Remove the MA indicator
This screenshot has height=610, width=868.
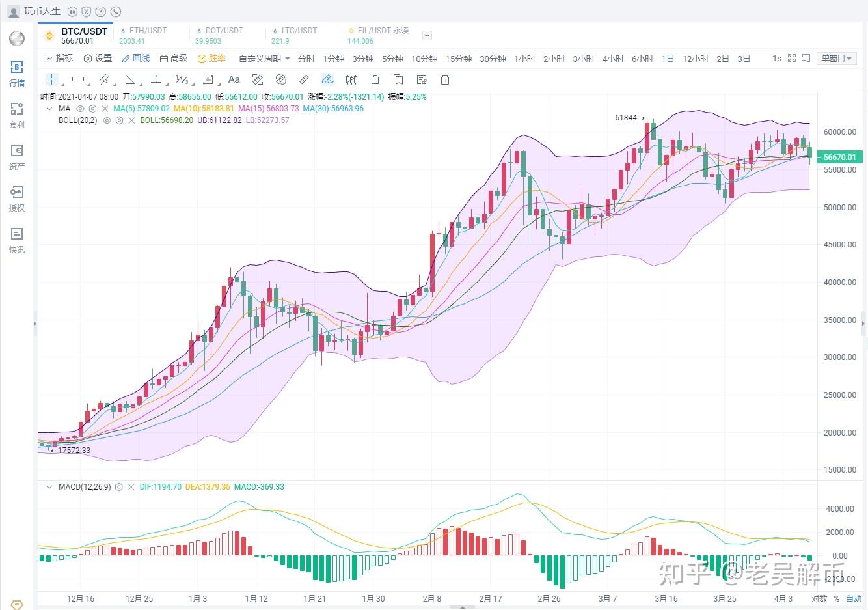[x=105, y=109]
